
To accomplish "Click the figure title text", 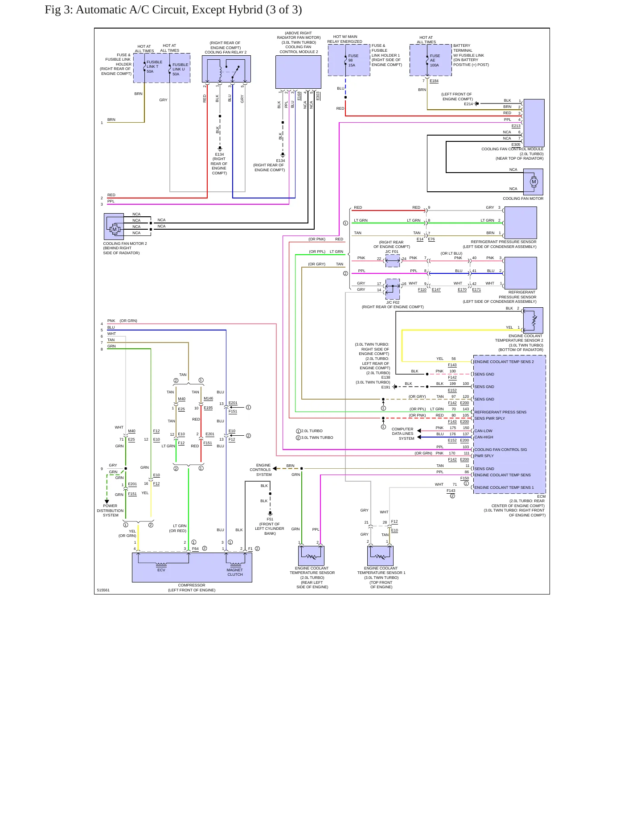I will 173,10.
